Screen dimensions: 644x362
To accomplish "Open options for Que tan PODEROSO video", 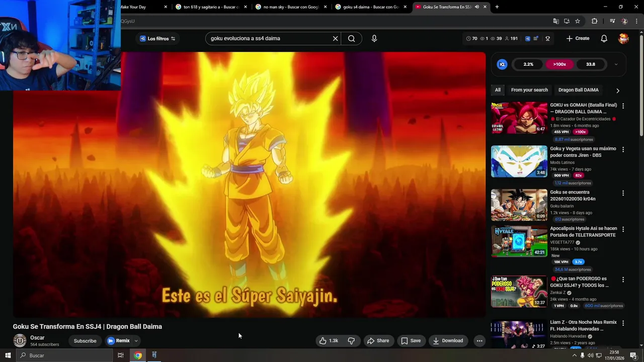I will (623, 280).
